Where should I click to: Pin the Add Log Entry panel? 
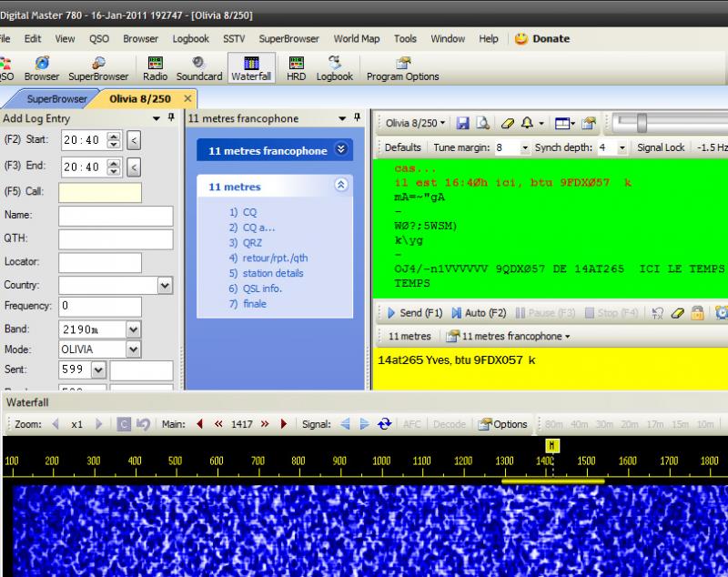tap(171, 118)
